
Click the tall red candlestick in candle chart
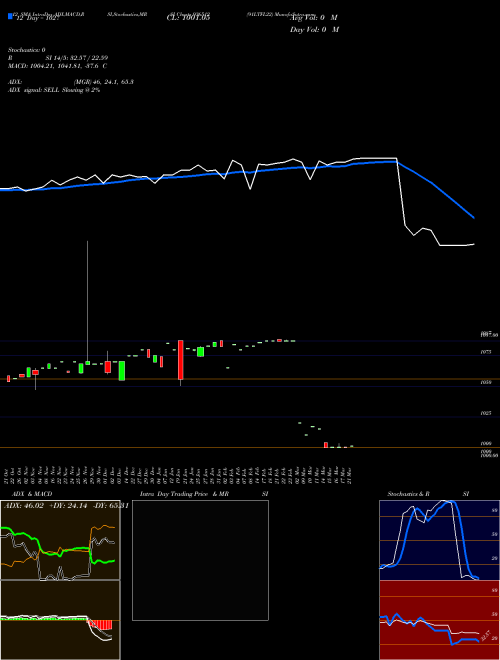click(x=181, y=360)
